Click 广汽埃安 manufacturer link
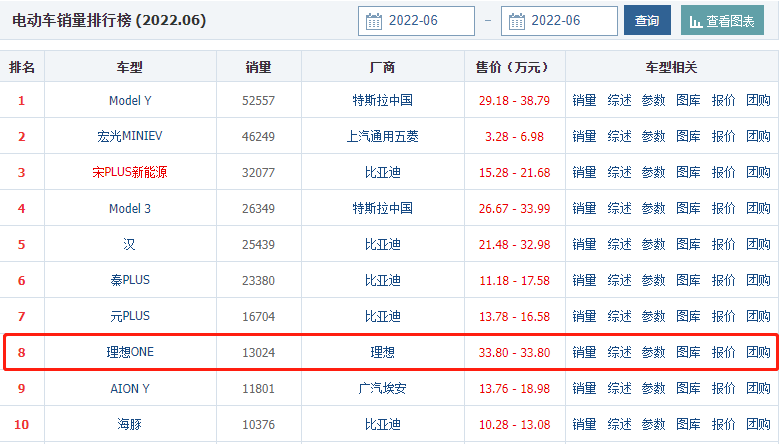Screen dimensions: 780x444 pos(382,388)
